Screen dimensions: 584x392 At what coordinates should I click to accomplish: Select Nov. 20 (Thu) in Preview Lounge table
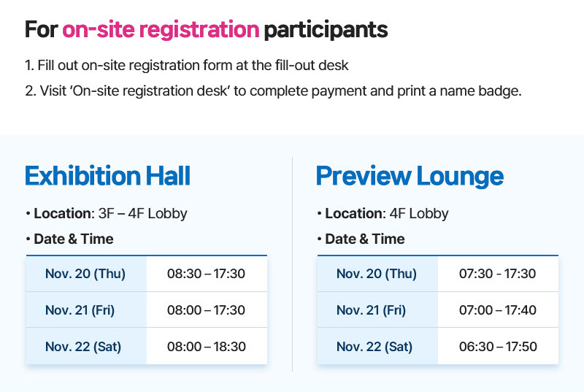[x=377, y=274]
